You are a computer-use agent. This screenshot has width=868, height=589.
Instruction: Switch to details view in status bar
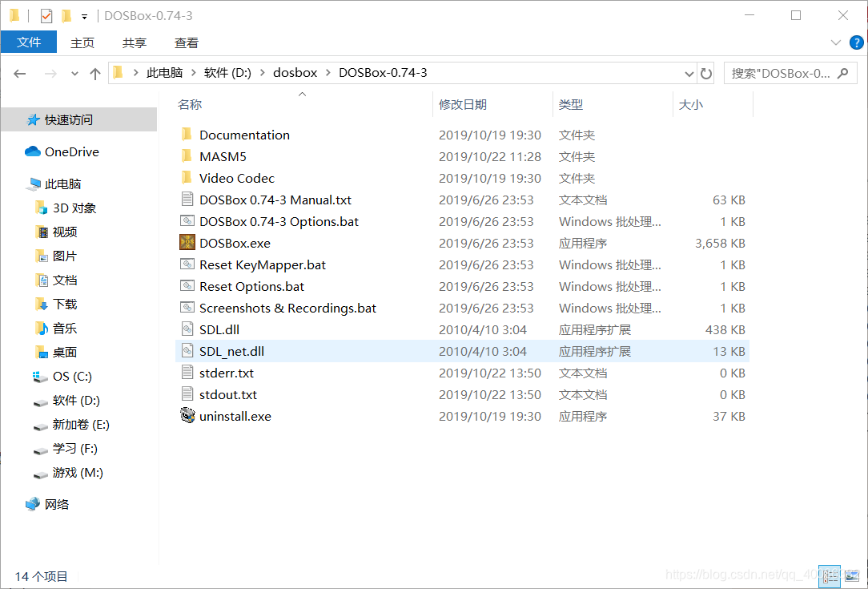coord(830,576)
